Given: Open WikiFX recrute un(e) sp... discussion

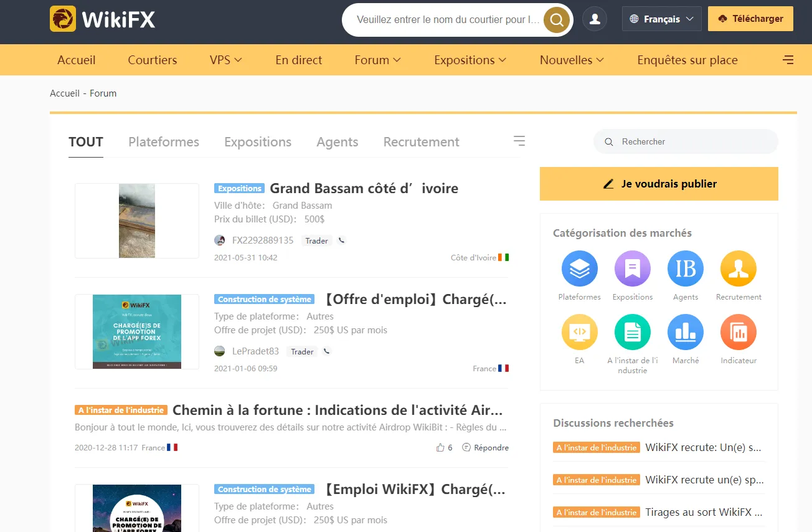Looking at the screenshot, I should pos(704,480).
